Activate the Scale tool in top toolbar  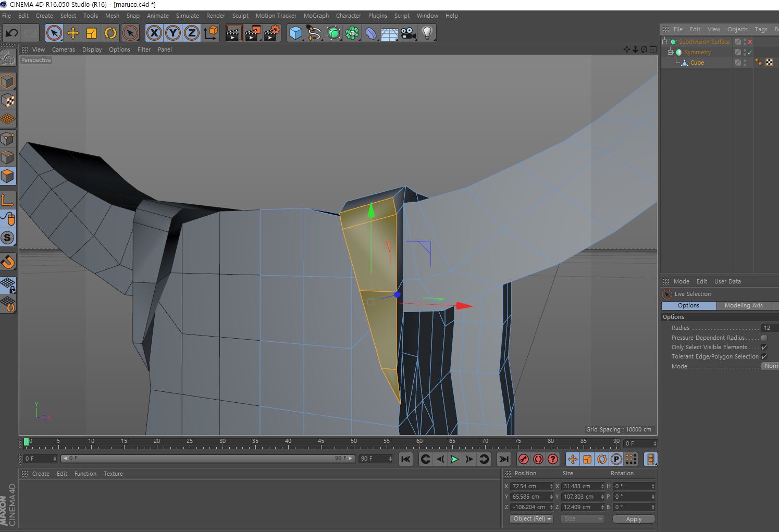click(92, 33)
